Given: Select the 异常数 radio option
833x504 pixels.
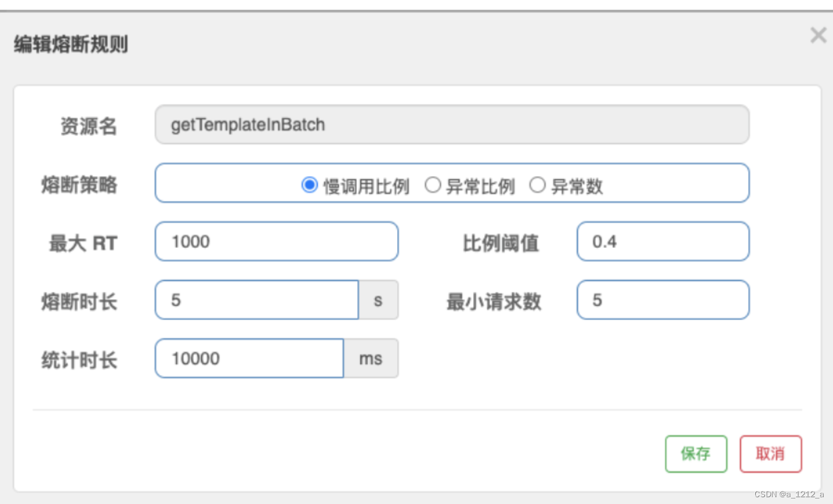Looking at the screenshot, I should (537, 185).
